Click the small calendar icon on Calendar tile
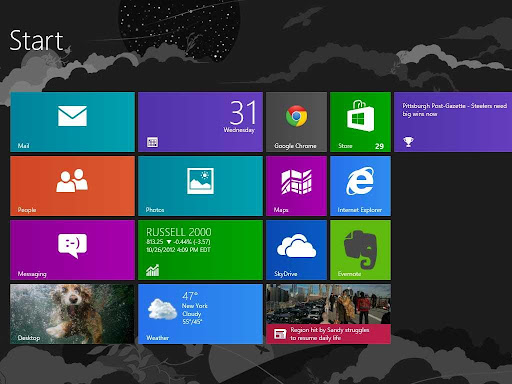Viewport: 512px width, 384px height. [x=152, y=142]
